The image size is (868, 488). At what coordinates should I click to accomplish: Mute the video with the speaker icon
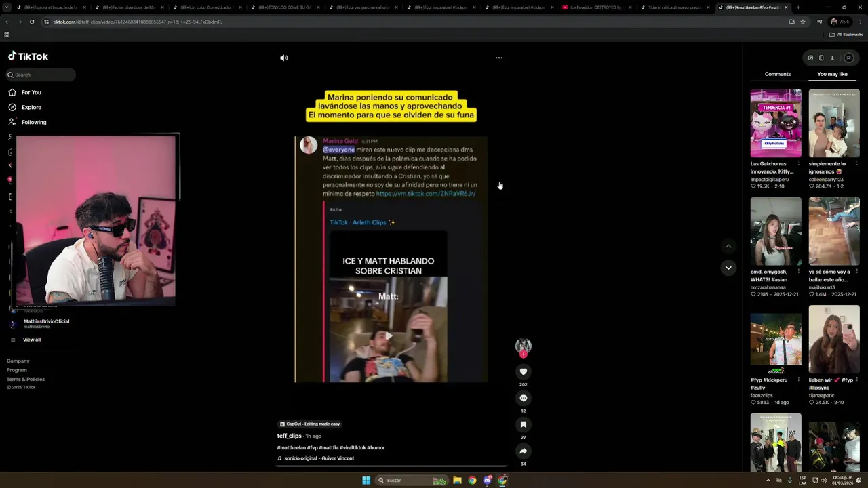(x=283, y=58)
